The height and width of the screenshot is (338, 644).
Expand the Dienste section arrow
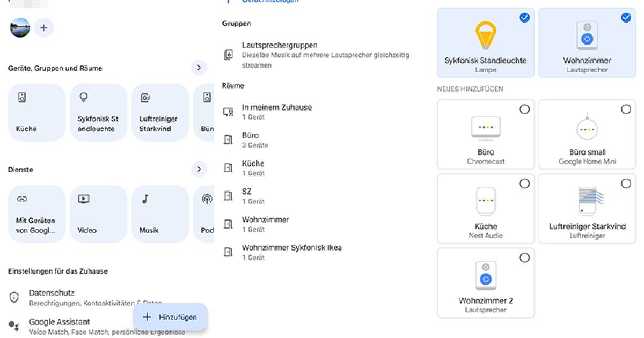tap(199, 169)
